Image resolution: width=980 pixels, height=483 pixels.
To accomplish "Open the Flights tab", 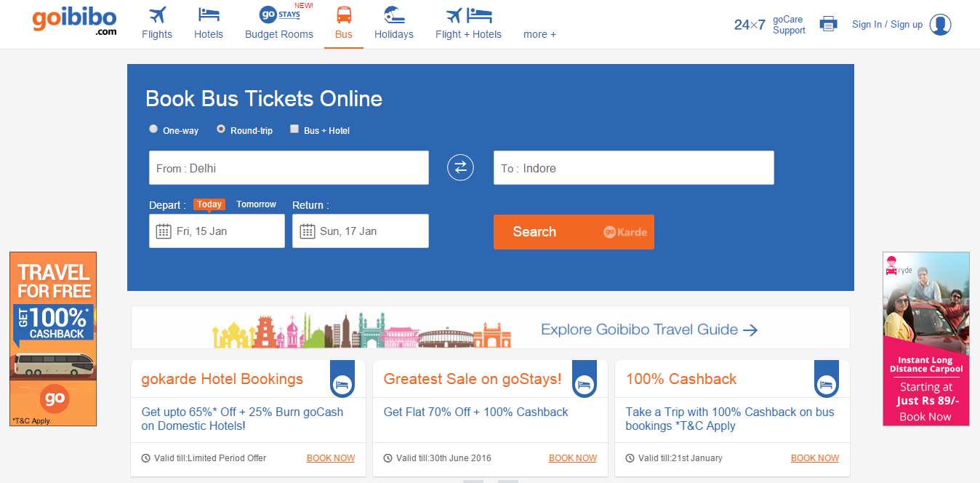I will click(157, 34).
